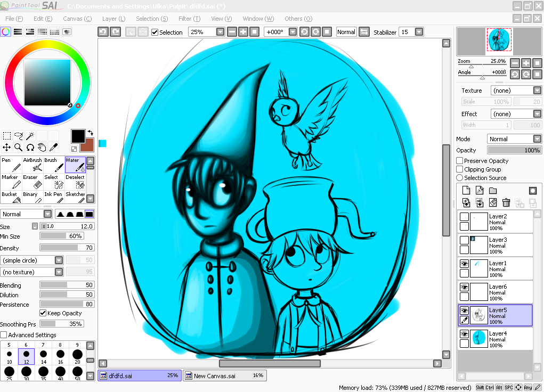Image resolution: width=544 pixels, height=392 pixels.
Task: Open the (no texture) brush texture dropdown
Action: (59, 272)
